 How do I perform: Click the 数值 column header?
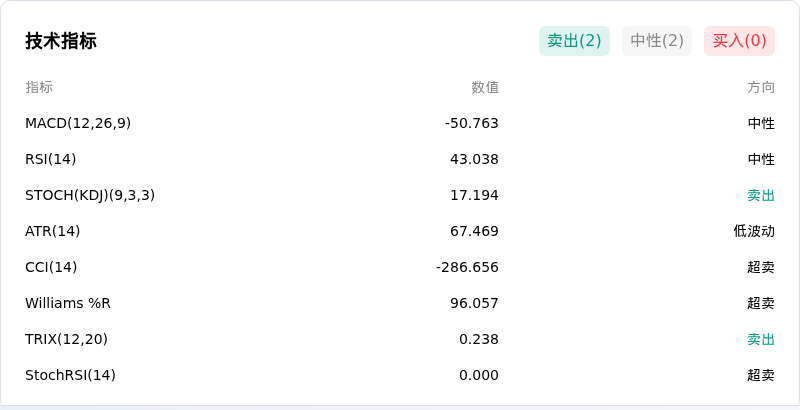485,87
